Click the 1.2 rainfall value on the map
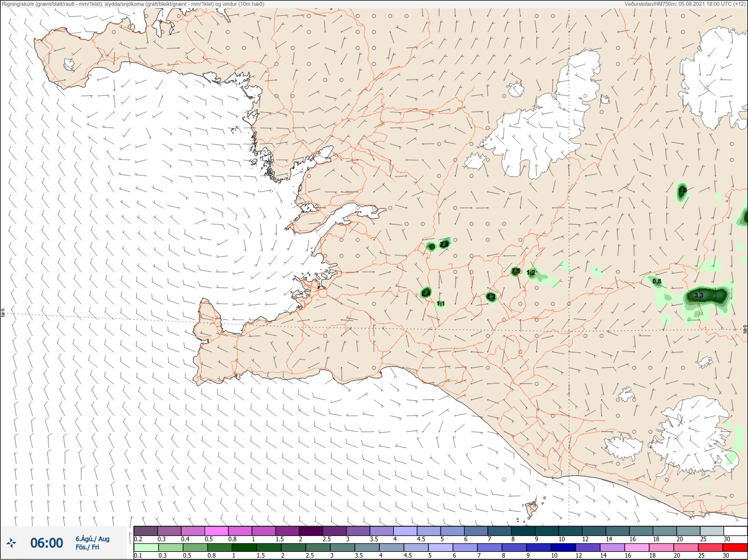 [x=531, y=273]
